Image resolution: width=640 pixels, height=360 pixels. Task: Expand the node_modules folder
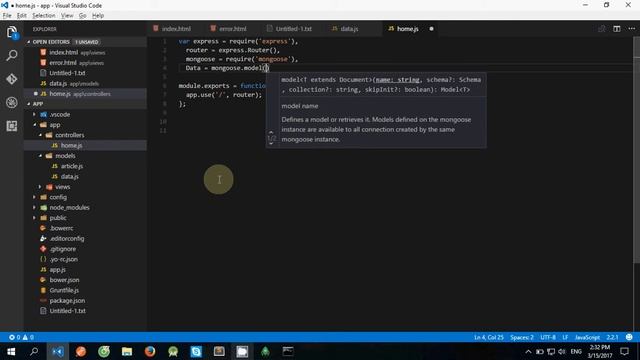click(34, 208)
